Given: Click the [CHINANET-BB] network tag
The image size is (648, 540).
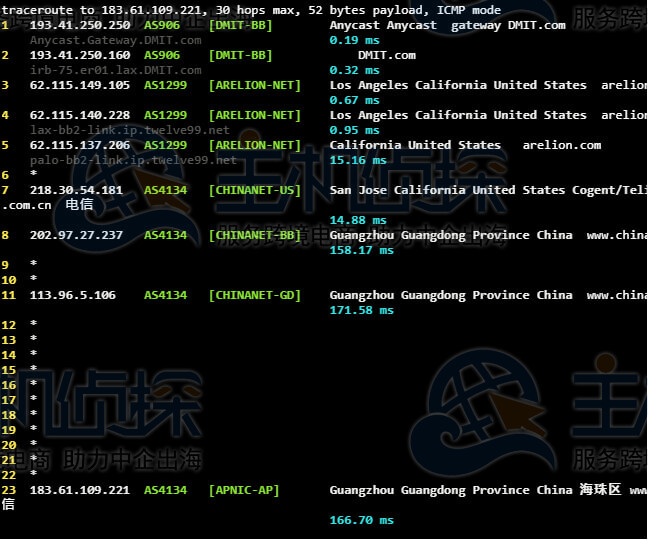Looking at the screenshot, I should [254, 235].
